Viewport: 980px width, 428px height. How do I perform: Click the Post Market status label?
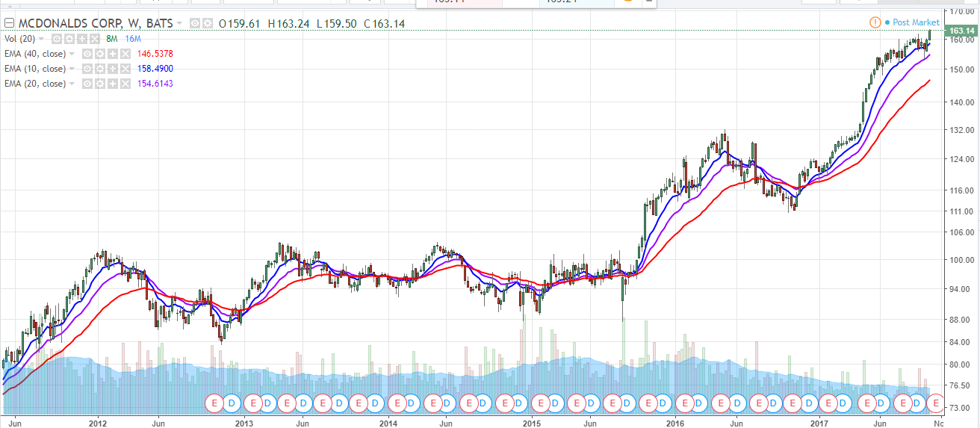point(916,22)
